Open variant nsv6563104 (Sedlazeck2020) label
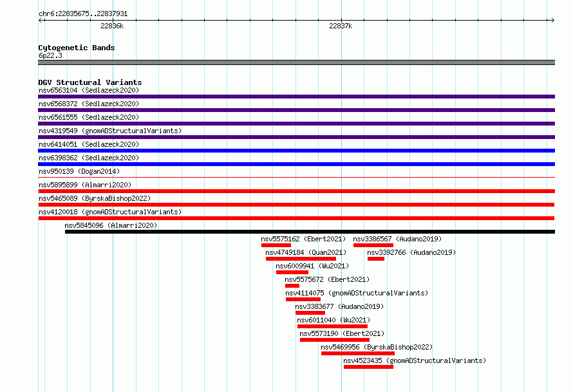 click(89, 90)
